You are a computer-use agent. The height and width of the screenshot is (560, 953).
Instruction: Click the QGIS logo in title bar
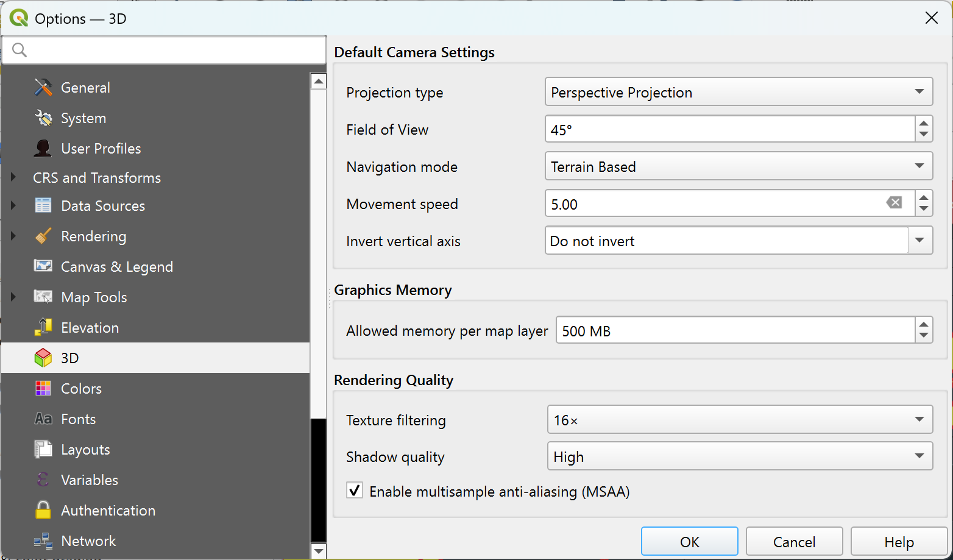tap(19, 18)
